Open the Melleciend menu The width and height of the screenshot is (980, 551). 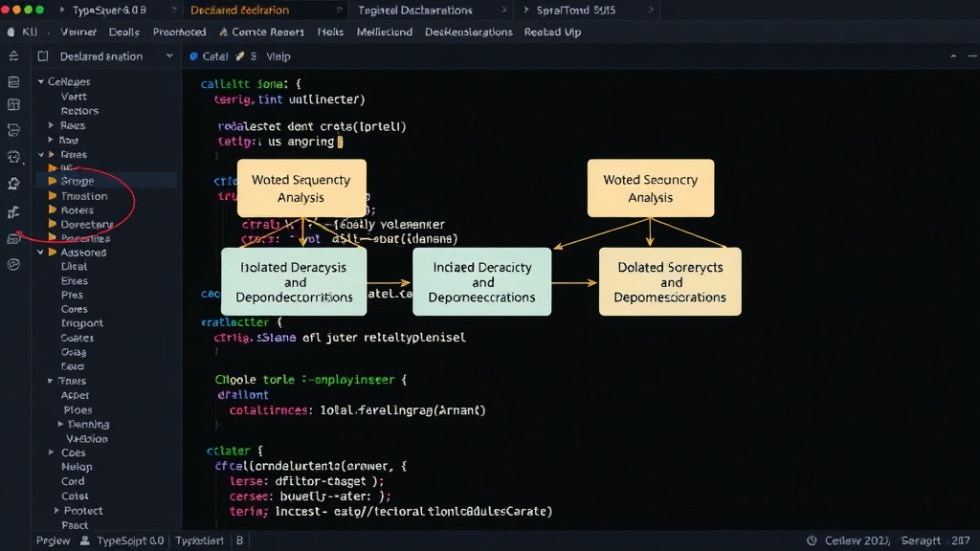pos(385,32)
